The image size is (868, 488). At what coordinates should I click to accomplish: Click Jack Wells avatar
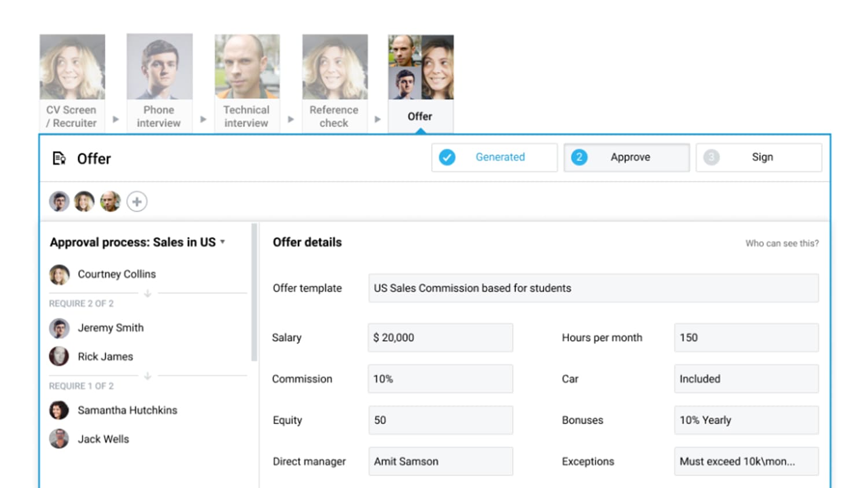pyautogui.click(x=59, y=439)
